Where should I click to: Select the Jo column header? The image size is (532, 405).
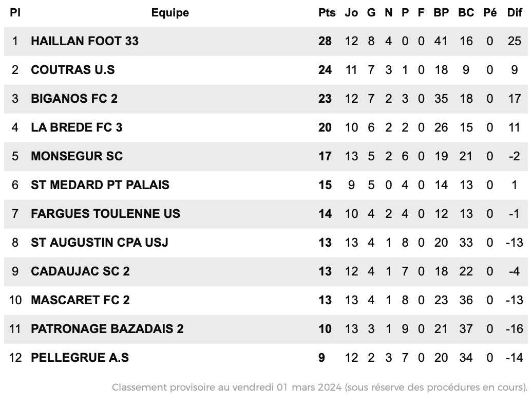(351, 13)
